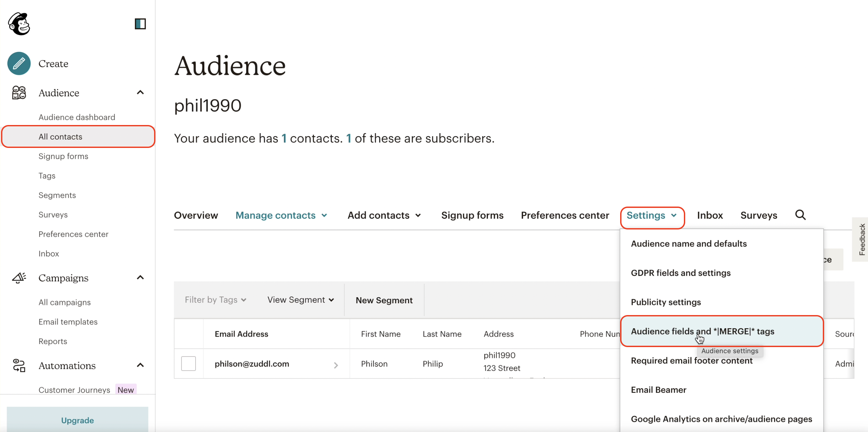Screen dimensions: 868x432
Task: Open Tags in sidebar
Action: [47, 176]
